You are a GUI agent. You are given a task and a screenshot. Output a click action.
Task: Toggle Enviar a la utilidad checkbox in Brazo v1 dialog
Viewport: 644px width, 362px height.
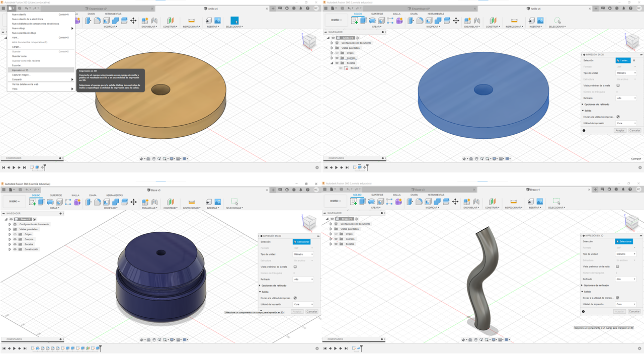coord(617,298)
